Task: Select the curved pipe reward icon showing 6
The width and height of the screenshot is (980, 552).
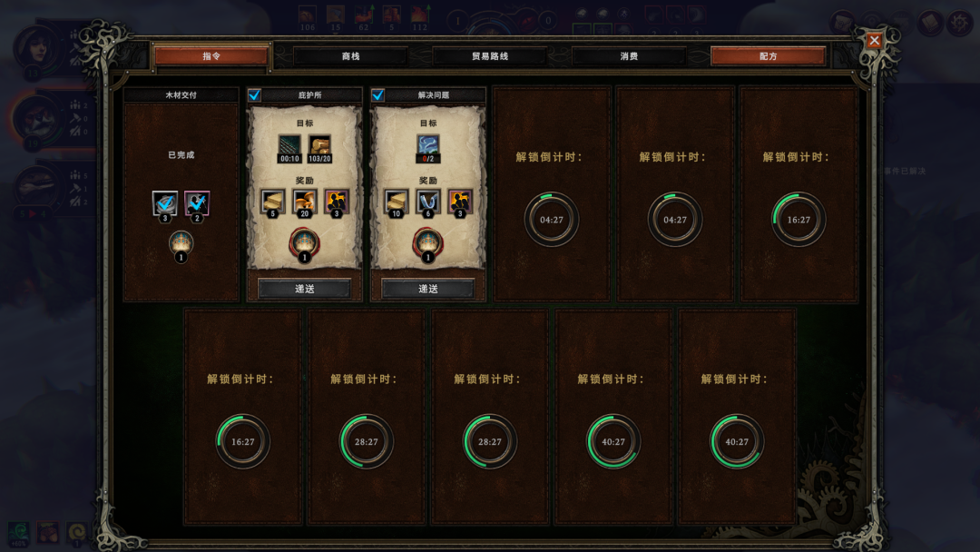Action: 428,202
